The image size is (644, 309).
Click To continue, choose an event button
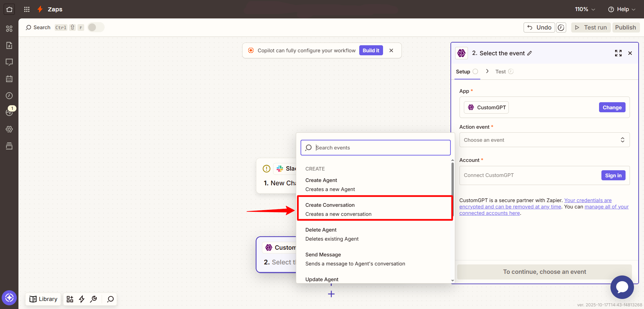point(544,272)
